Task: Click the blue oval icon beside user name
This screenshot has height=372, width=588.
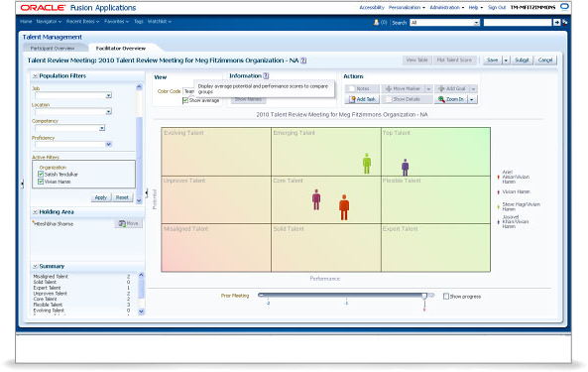Action: click(564, 6)
